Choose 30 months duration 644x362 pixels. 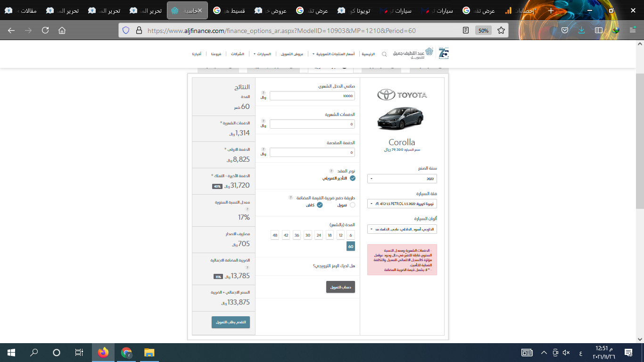pyautogui.click(x=307, y=235)
